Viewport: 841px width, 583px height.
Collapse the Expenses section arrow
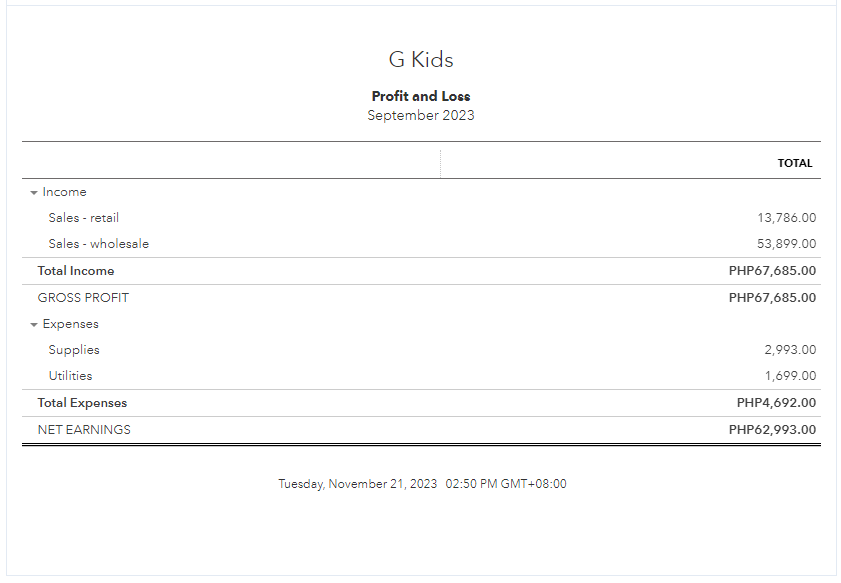click(34, 324)
